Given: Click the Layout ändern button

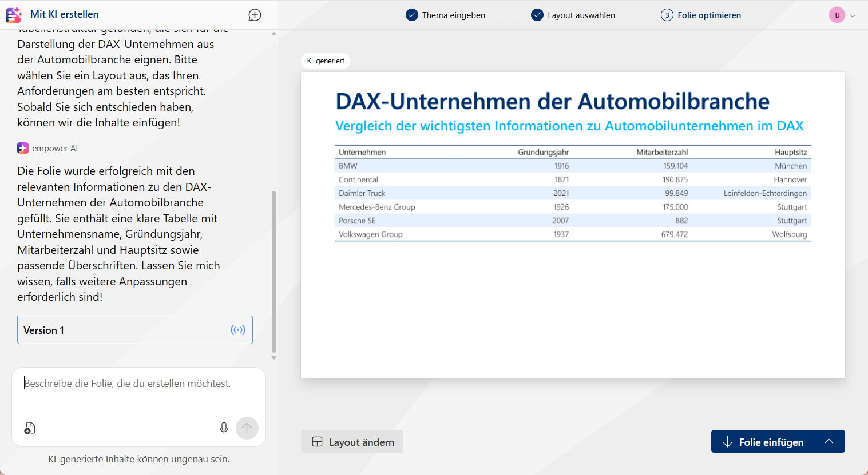Looking at the screenshot, I should pos(352,441).
